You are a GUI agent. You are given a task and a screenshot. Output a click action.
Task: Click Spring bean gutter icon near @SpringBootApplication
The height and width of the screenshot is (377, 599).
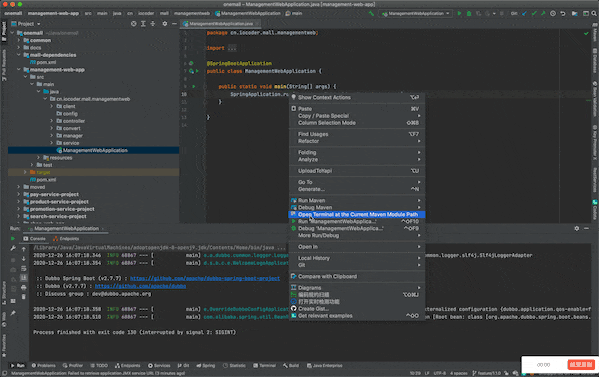tap(191, 63)
